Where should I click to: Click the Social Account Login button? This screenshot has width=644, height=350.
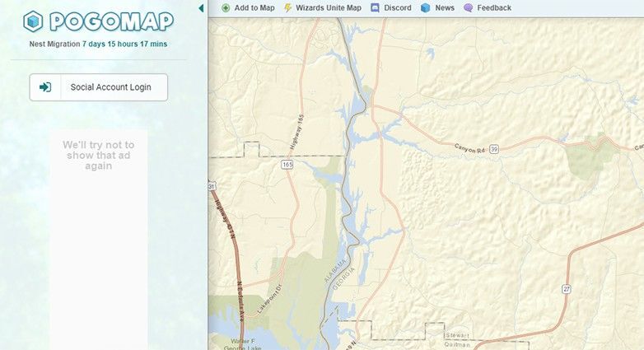point(99,87)
